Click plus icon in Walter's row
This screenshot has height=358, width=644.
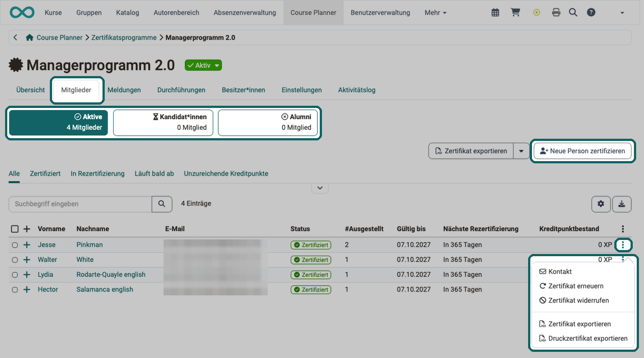click(27, 260)
